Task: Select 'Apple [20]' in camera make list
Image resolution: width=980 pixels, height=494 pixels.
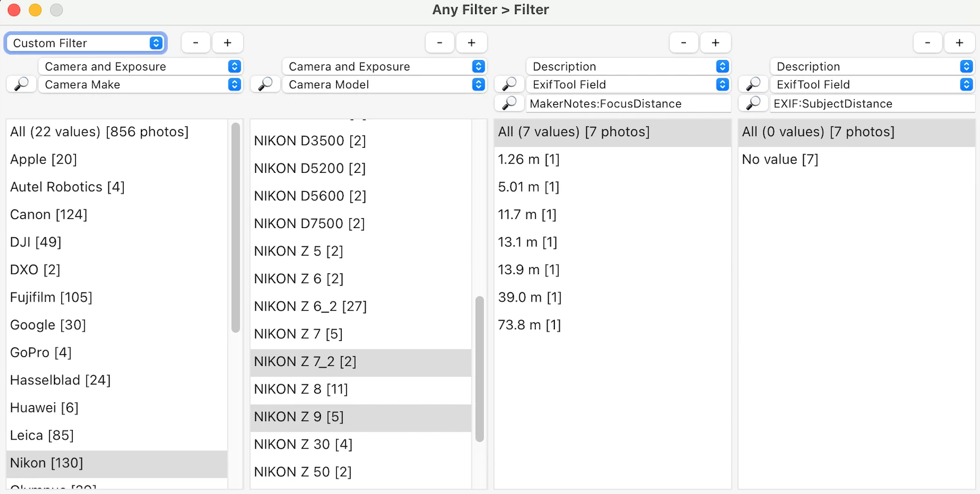Action: [x=117, y=159]
